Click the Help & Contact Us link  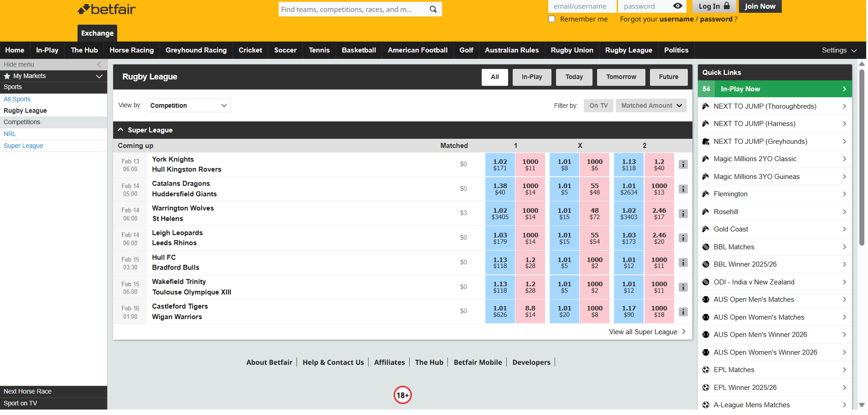pos(333,362)
